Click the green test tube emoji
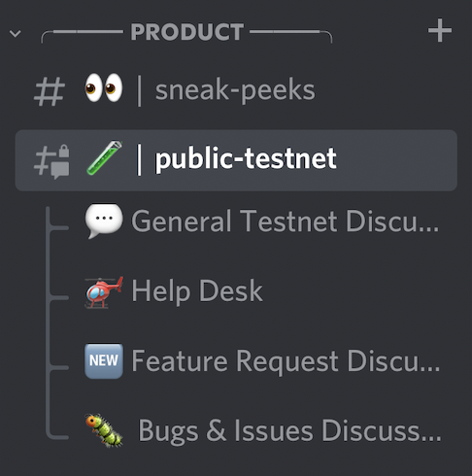Image resolution: width=472 pixels, height=476 pixels. [104, 157]
